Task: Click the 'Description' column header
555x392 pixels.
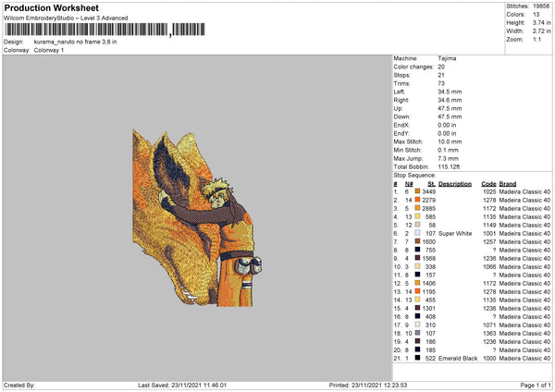Action: click(x=455, y=184)
